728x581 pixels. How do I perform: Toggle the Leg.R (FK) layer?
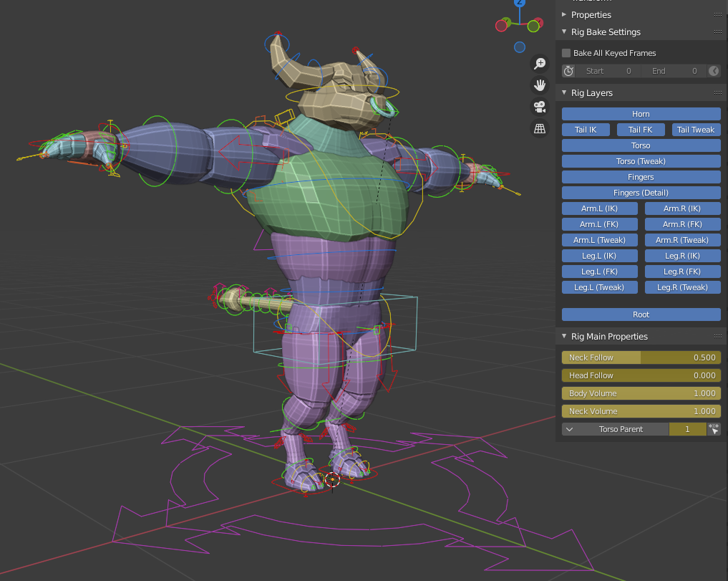pyautogui.click(x=682, y=272)
